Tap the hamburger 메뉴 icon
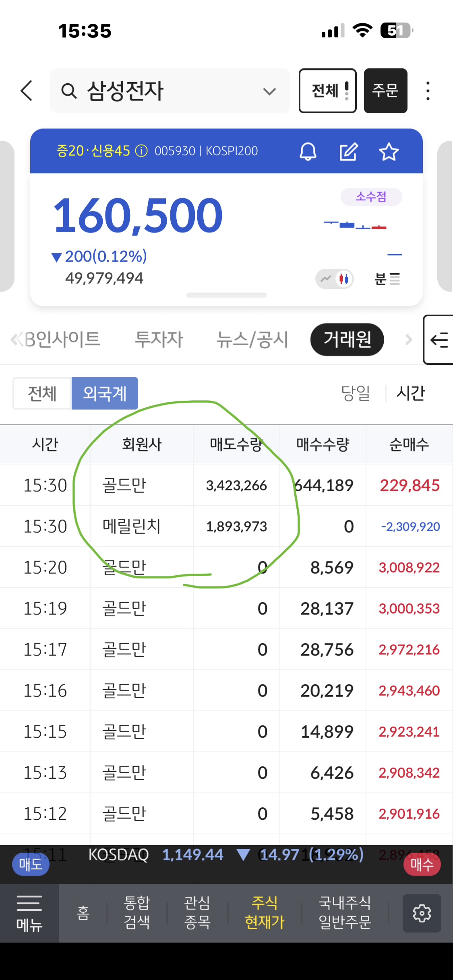 29,913
